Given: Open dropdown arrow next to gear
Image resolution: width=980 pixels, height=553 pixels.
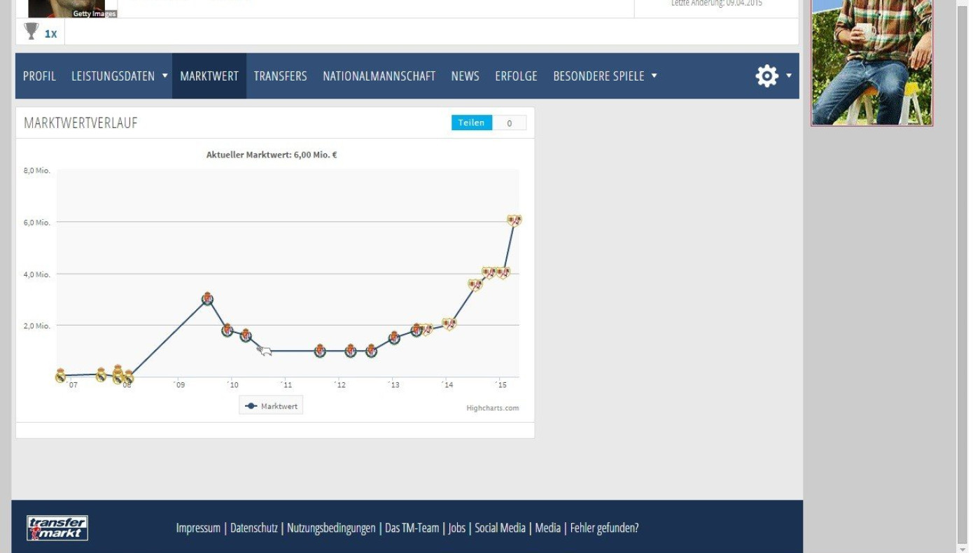Looking at the screenshot, I should pos(789,76).
